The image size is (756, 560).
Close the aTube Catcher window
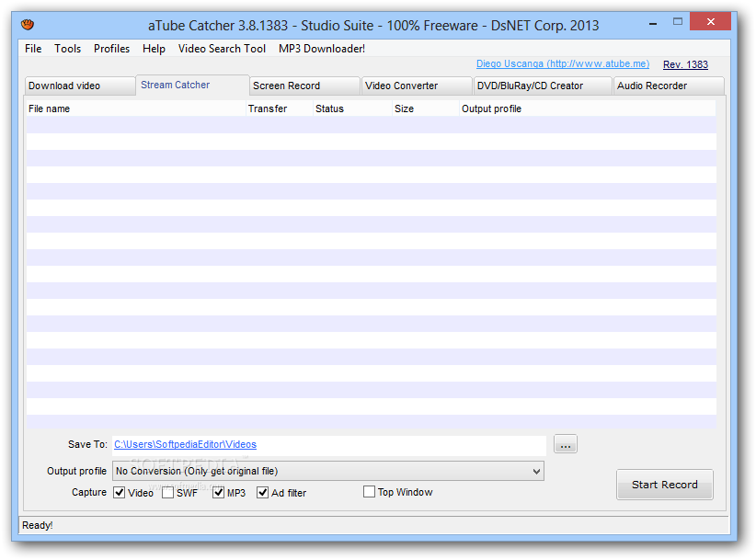pos(710,22)
